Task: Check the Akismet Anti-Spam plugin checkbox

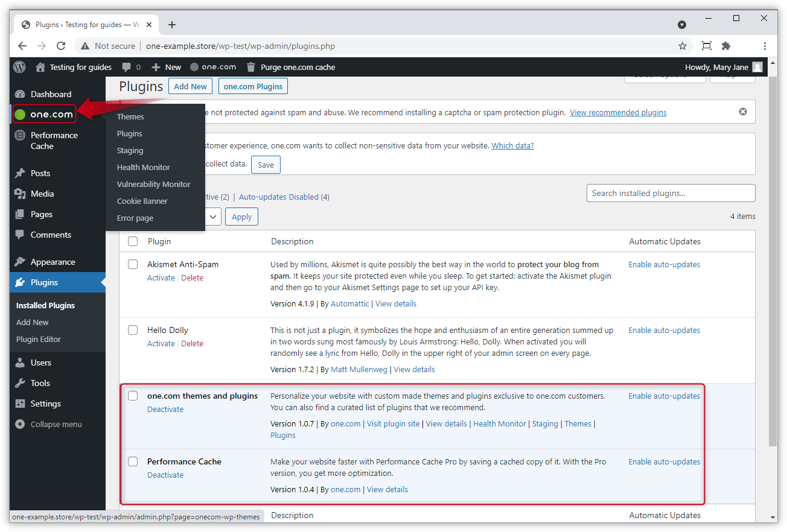Action: [x=133, y=264]
